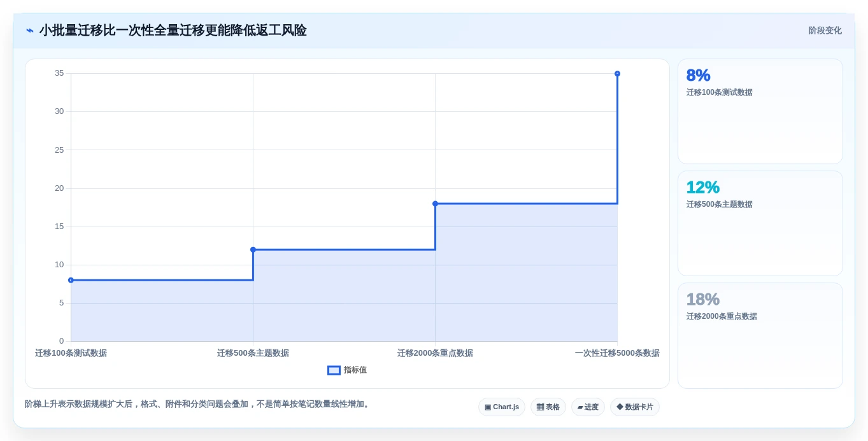
Task: Toggle the 指标值 legend item
Action: (x=347, y=370)
